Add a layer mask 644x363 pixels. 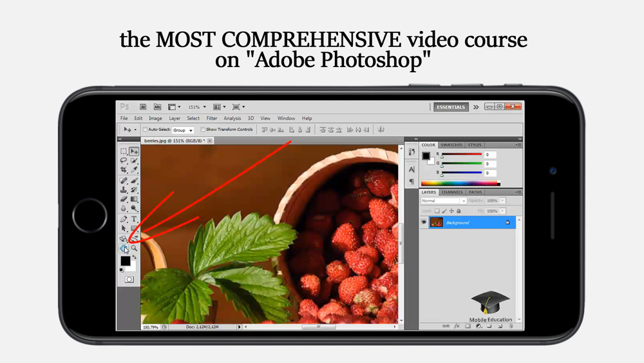pos(468,326)
